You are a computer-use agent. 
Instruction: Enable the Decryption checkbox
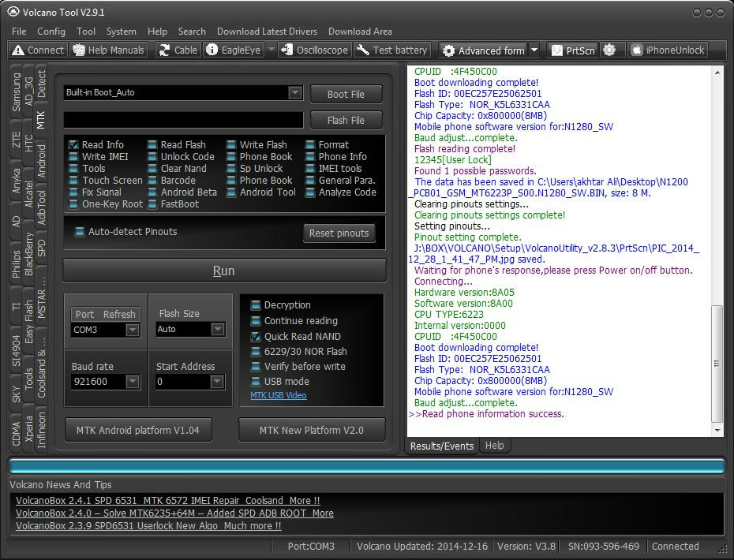click(256, 305)
